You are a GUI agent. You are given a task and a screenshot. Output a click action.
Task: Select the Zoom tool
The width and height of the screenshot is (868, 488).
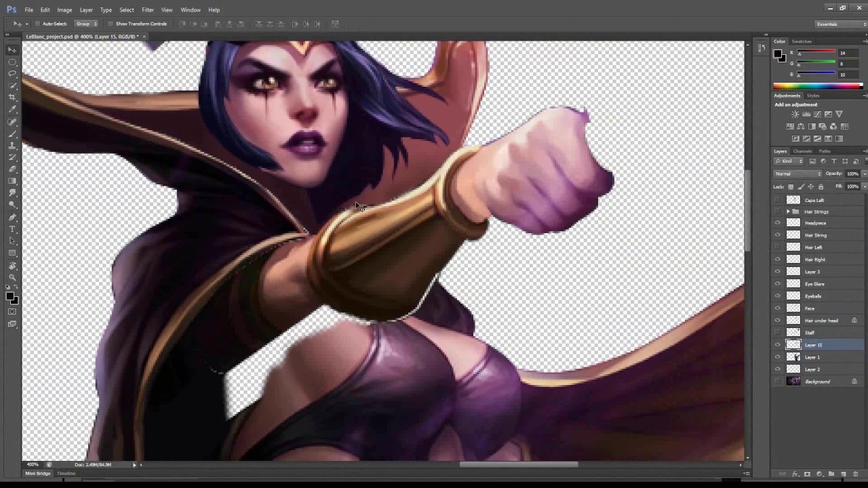(x=12, y=277)
